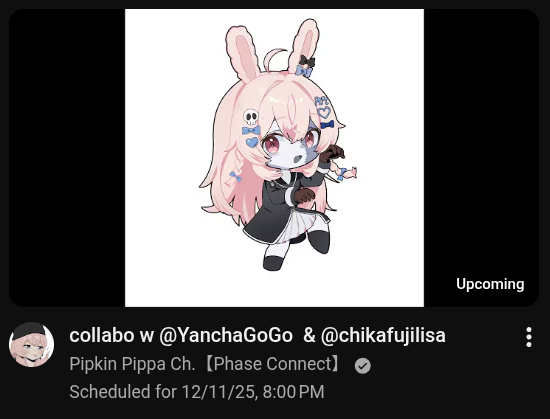Open the Pipkin Pippa Ch. channel name
The image size is (550, 419).
205,364
